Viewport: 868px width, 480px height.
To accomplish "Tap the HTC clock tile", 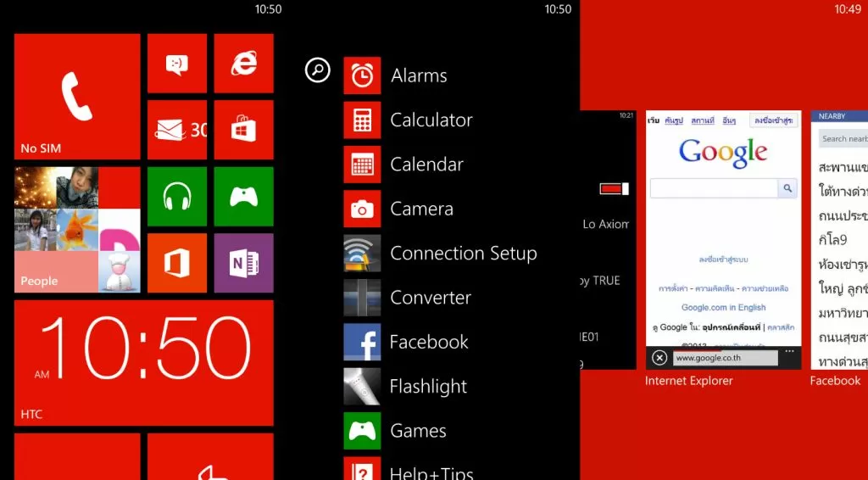I will point(144,363).
